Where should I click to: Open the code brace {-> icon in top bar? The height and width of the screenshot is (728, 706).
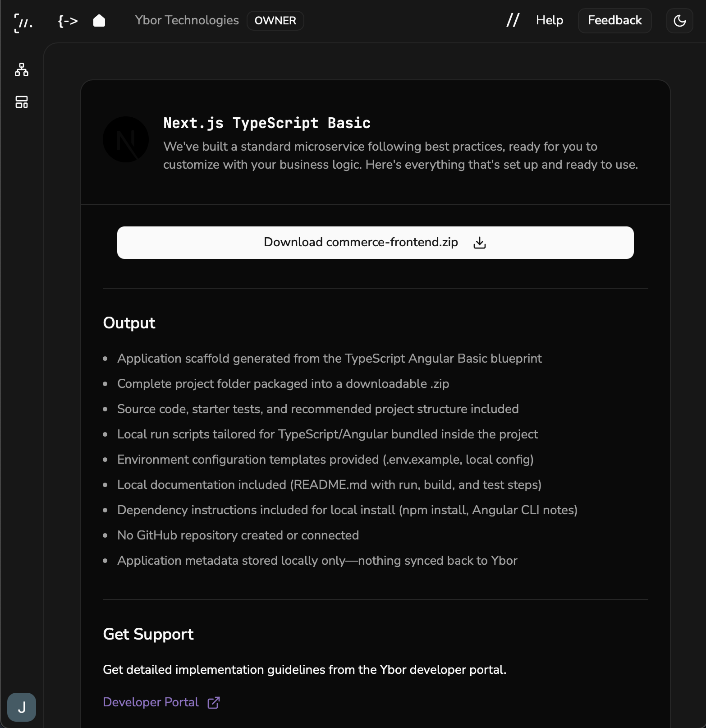coord(68,20)
